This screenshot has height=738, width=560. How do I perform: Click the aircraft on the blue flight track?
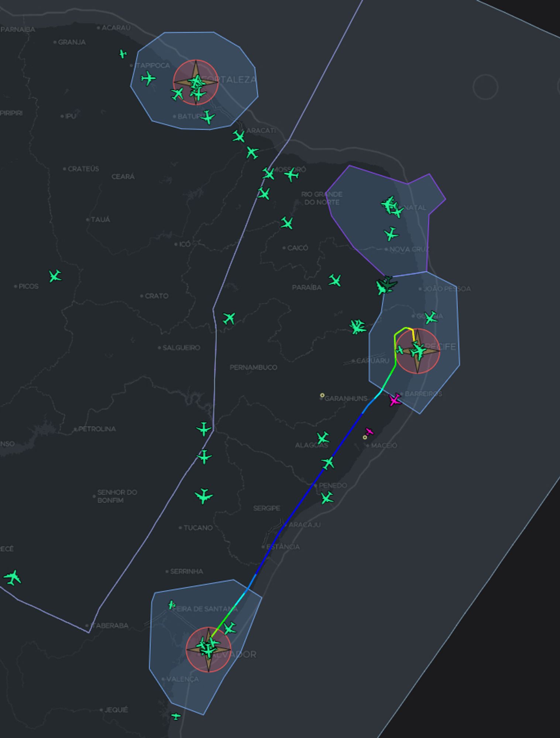[328, 463]
